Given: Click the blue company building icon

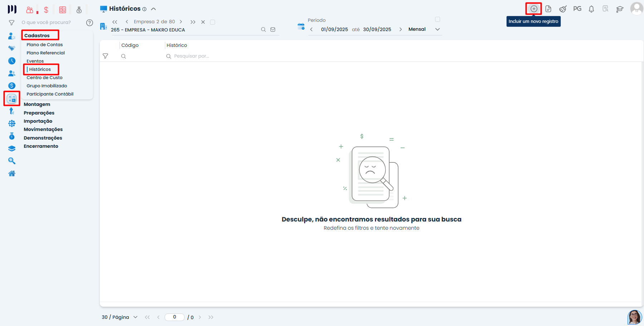Looking at the screenshot, I should coord(103,26).
